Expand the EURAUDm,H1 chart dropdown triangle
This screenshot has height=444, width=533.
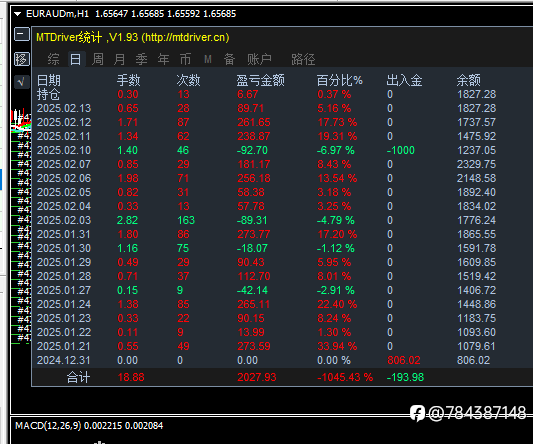coord(18,14)
